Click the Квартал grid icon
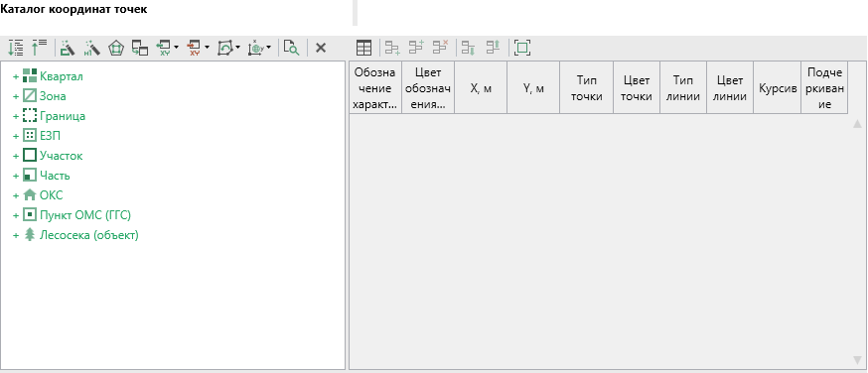The image size is (868, 373). coord(30,76)
